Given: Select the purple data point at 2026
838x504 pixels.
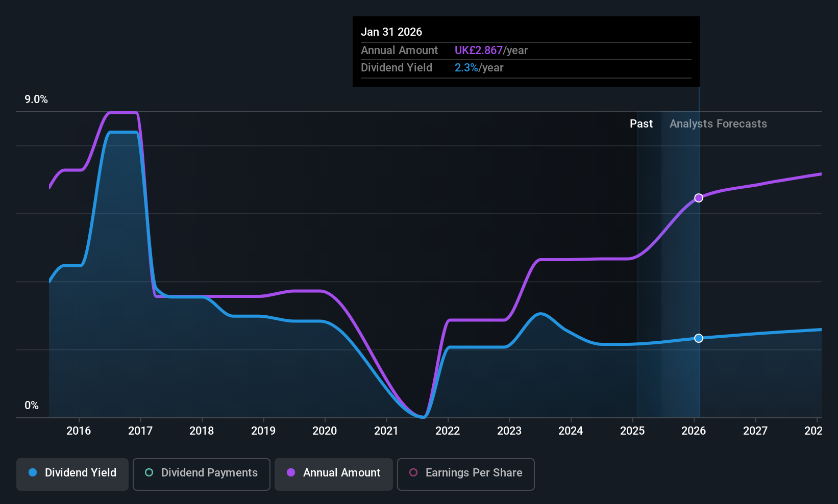Looking at the screenshot, I should pos(699,198).
